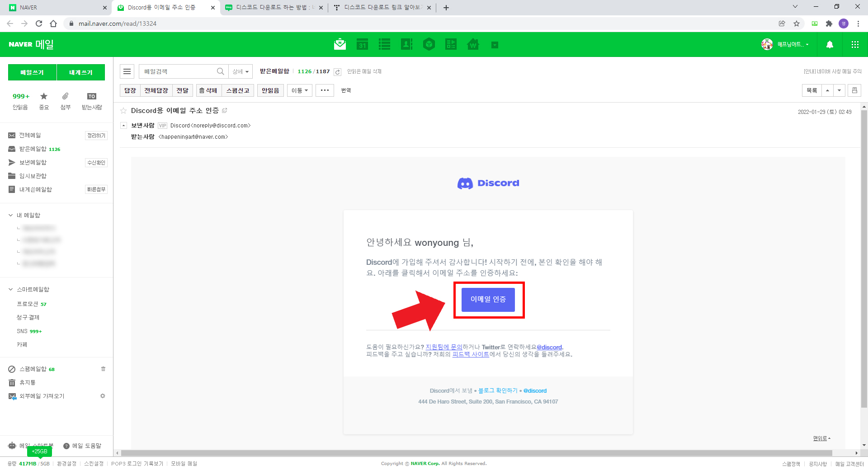Delete the mail with 삭제 button
Screen dimensions: 868x470
click(208, 90)
